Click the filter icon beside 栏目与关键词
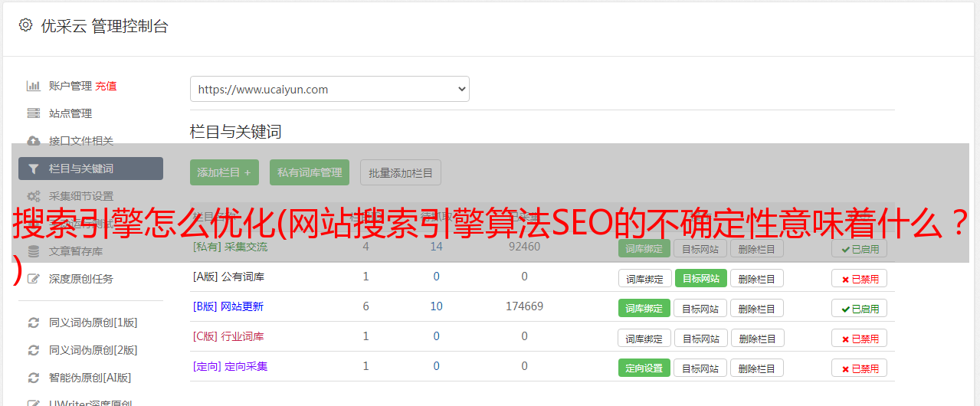The height and width of the screenshot is (406, 980). [33, 169]
